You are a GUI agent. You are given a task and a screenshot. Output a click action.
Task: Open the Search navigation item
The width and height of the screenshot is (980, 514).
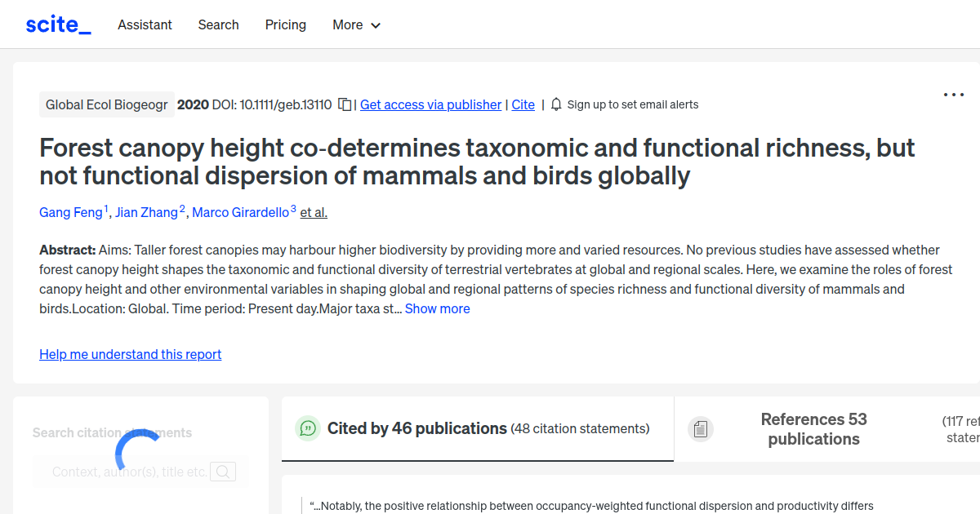point(218,25)
